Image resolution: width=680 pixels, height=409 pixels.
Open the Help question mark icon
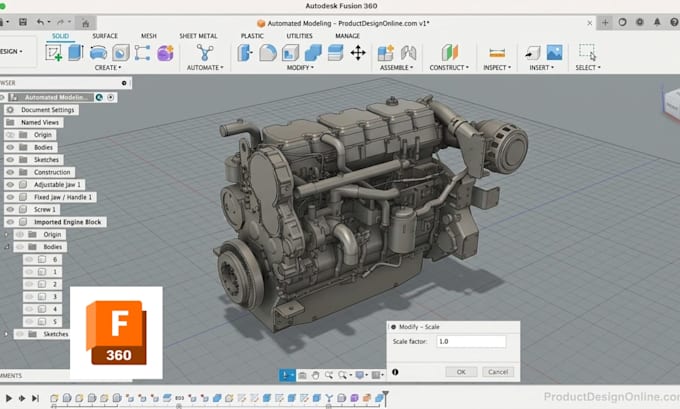click(x=674, y=22)
